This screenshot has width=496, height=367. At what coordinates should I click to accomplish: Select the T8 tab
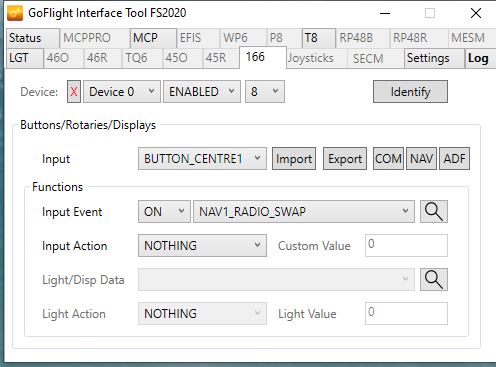tap(318, 38)
